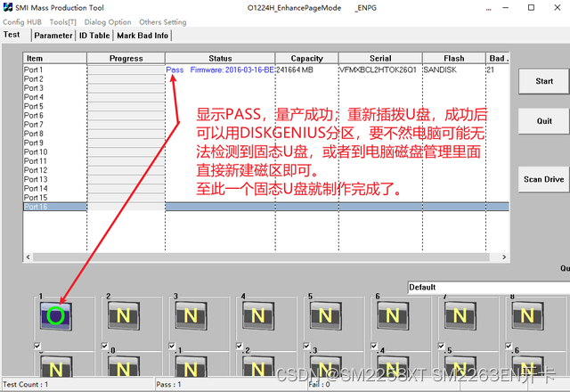
Task: Select the highlighted Port 16 row
Action: [x=266, y=207]
